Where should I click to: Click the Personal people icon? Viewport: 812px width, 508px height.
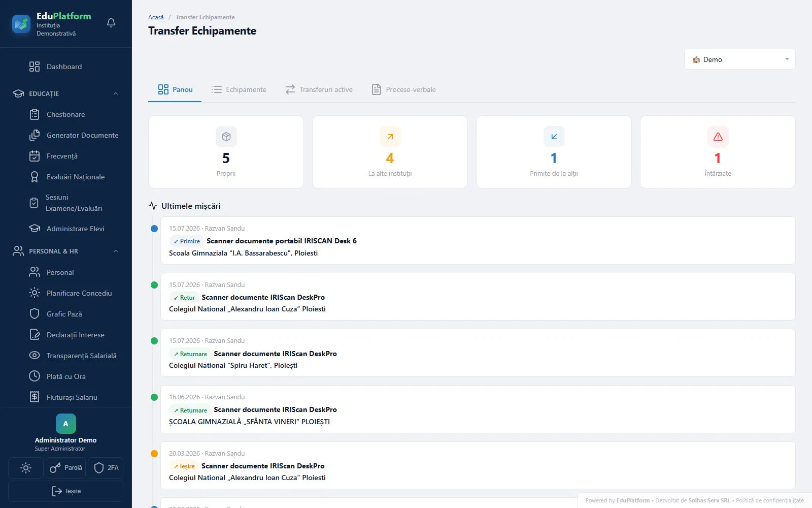(35, 272)
